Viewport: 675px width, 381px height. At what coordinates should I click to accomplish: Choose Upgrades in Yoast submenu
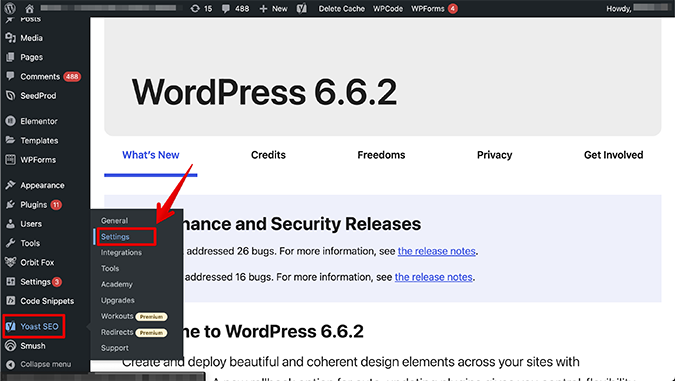pyautogui.click(x=118, y=300)
